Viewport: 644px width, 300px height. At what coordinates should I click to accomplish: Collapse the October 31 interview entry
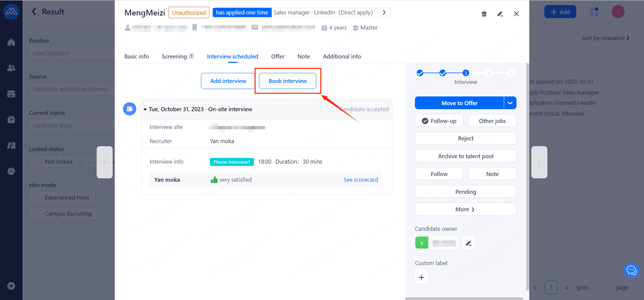pyautogui.click(x=145, y=110)
